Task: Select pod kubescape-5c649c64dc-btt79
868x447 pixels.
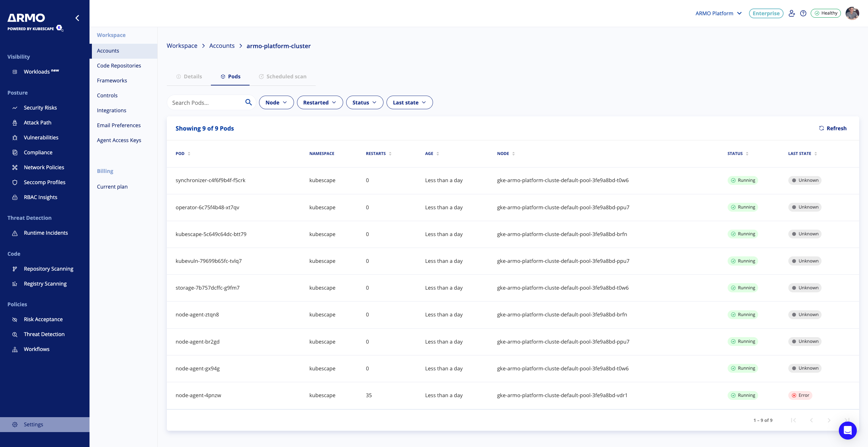Action: [x=211, y=234]
